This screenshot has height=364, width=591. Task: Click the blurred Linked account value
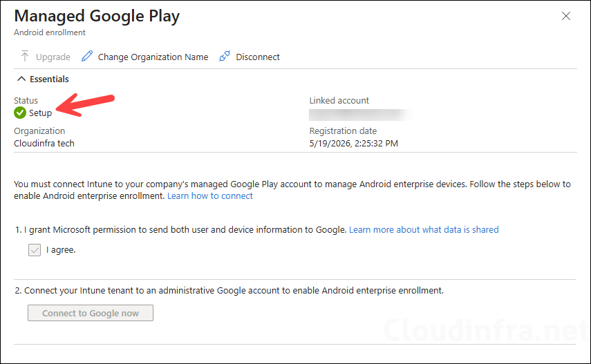[360, 115]
